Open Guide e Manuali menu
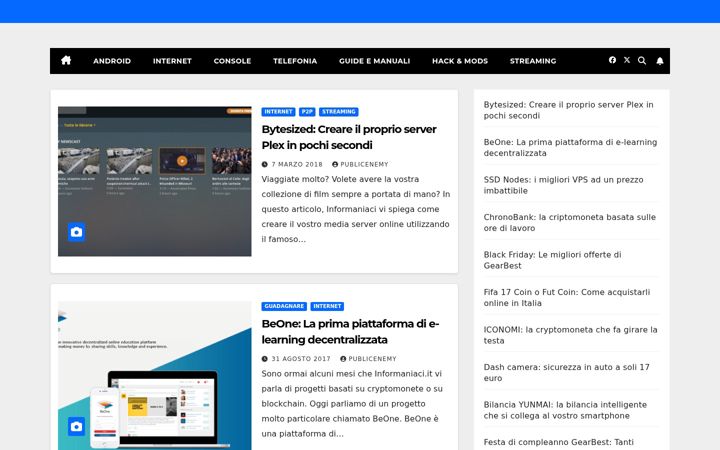The width and height of the screenshot is (720, 450). [x=375, y=61]
